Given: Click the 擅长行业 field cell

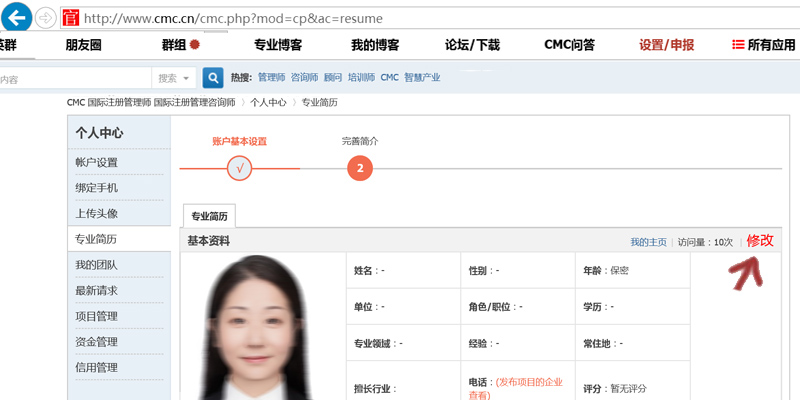Looking at the screenshot, I should click(x=404, y=381).
